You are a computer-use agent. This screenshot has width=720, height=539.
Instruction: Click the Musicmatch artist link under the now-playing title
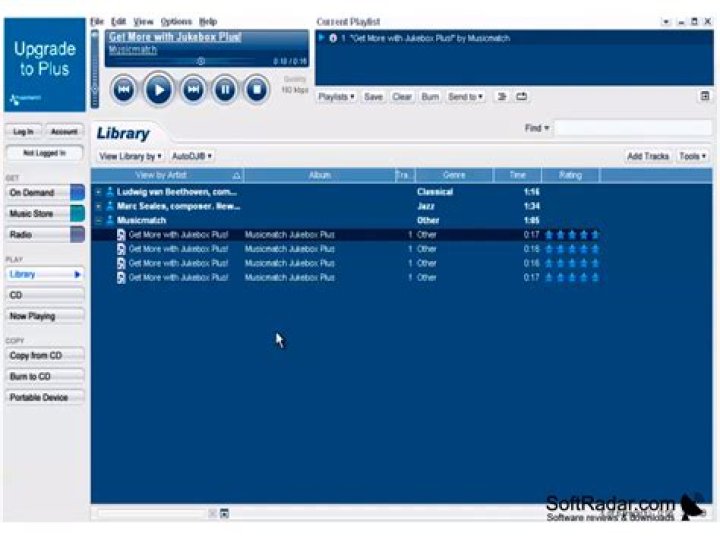(133, 50)
